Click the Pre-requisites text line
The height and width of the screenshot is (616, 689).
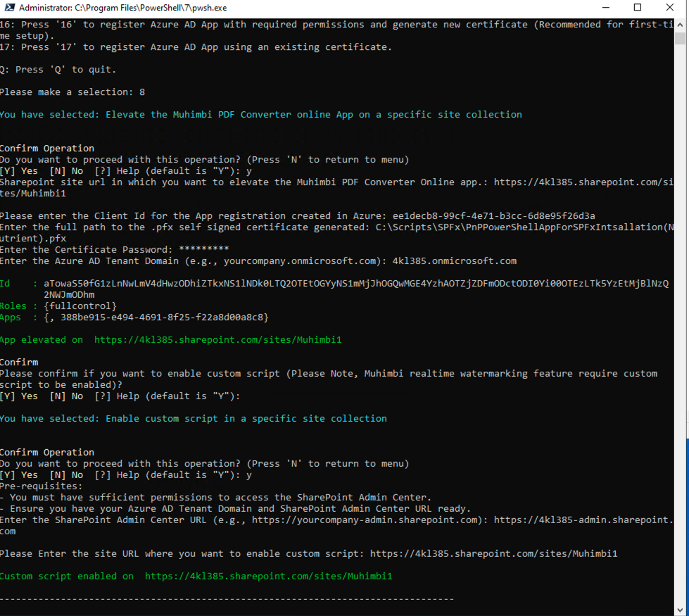pos(42,486)
